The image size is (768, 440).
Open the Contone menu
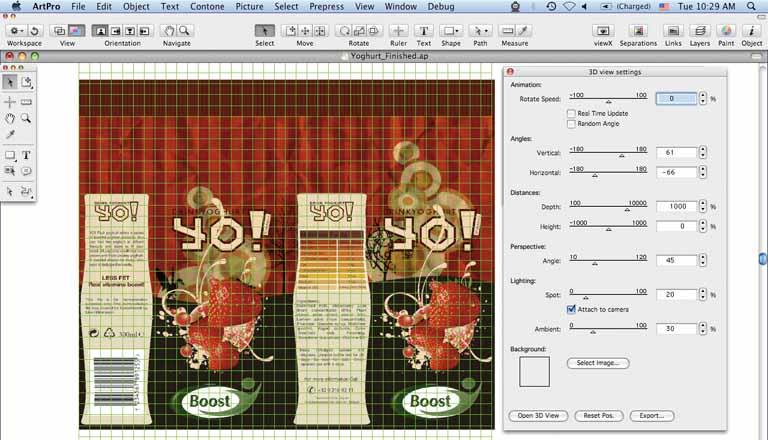207,6
